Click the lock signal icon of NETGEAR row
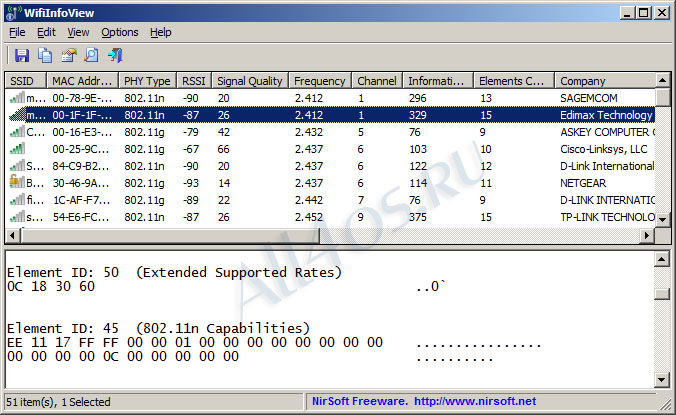 point(17,182)
